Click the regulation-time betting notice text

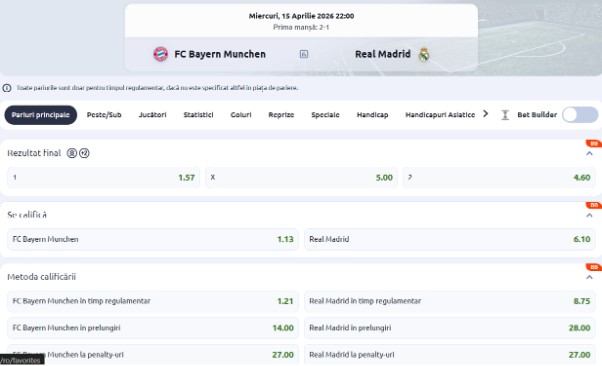tap(157, 88)
